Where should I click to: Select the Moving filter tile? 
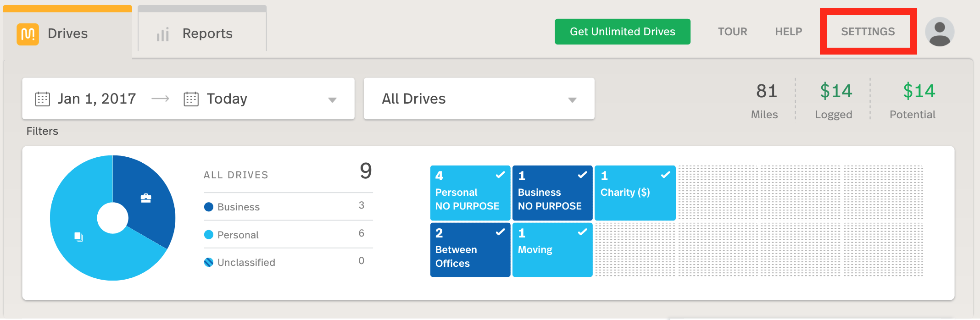click(552, 249)
